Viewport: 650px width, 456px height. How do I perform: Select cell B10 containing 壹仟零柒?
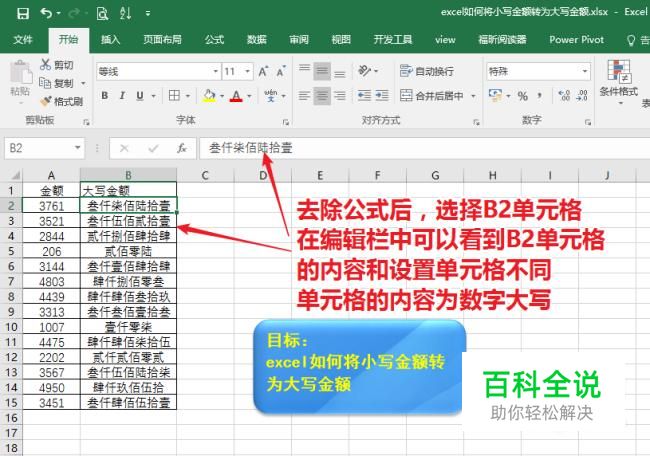pyautogui.click(x=128, y=327)
